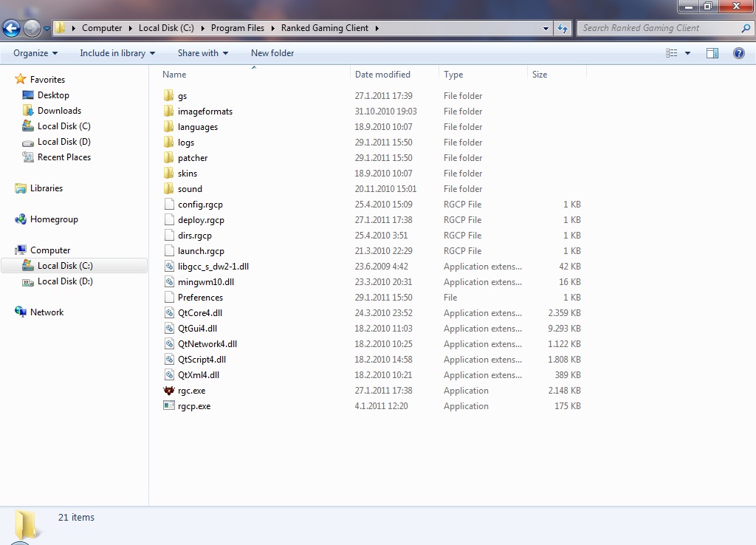
Task: Select Homegroup in the navigation pane
Action: (54, 219)
